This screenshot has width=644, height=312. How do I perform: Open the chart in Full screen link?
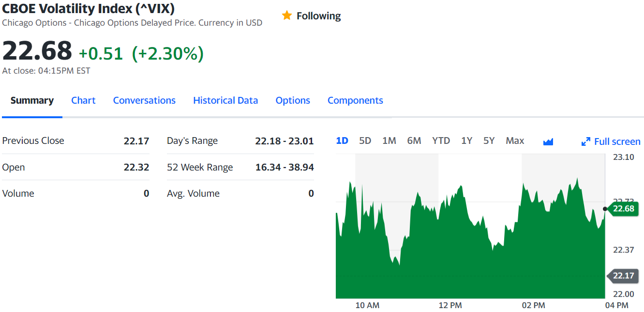point(617,141)
